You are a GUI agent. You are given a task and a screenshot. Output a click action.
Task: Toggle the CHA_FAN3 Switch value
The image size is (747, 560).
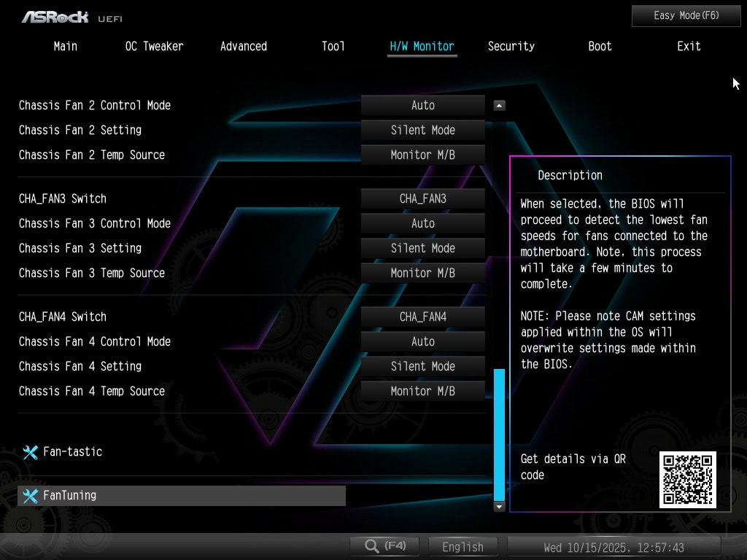[422, 199]
